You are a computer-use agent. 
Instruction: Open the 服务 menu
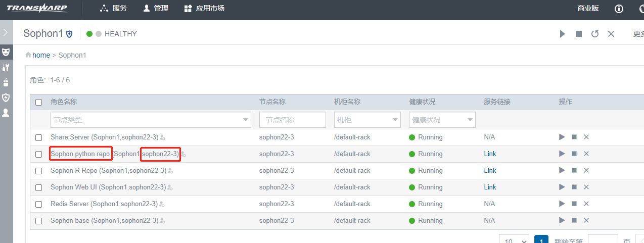[x=114, y=9]
